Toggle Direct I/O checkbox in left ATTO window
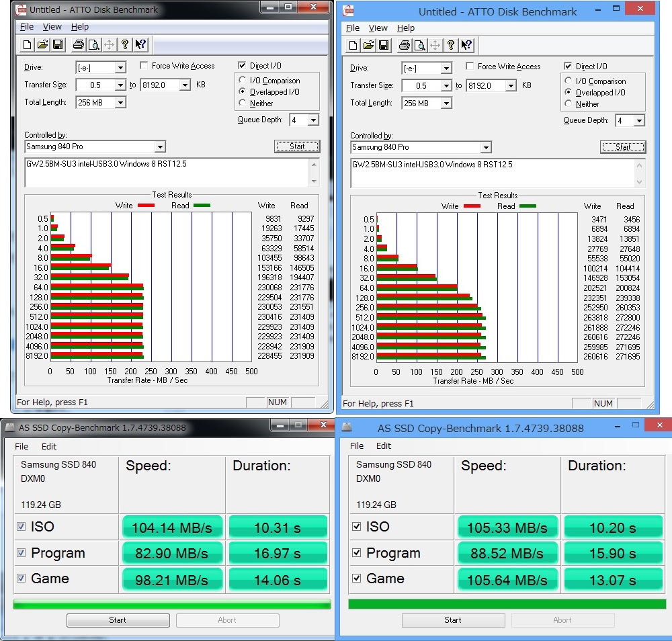 pos(242,65)
